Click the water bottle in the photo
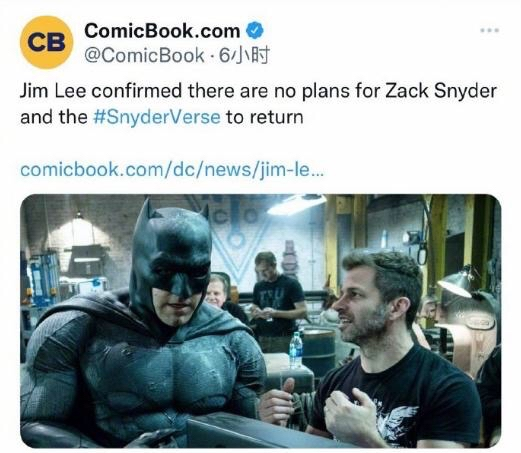This screenshot has height=453, width=521. click(x=295, y=349)
